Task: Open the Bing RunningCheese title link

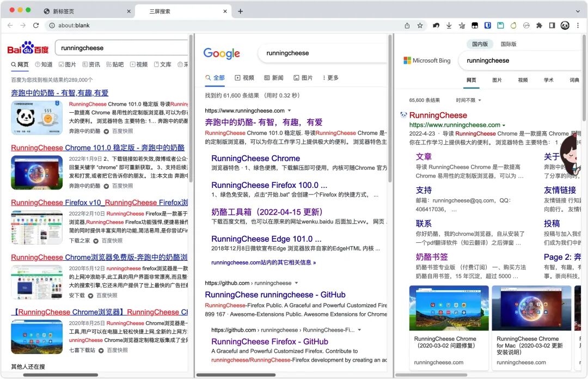Action: (438, 115)
